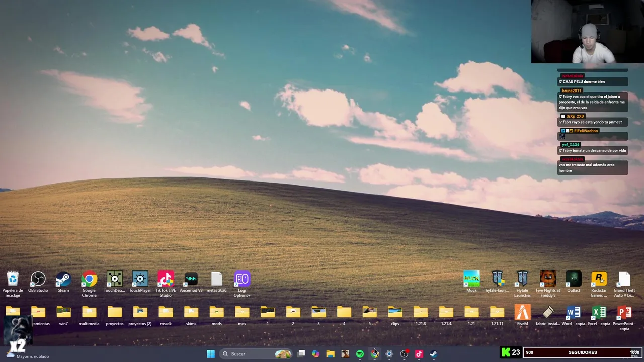
Task: Open the gear settings app in taskbar
Action: coord(389,354)
